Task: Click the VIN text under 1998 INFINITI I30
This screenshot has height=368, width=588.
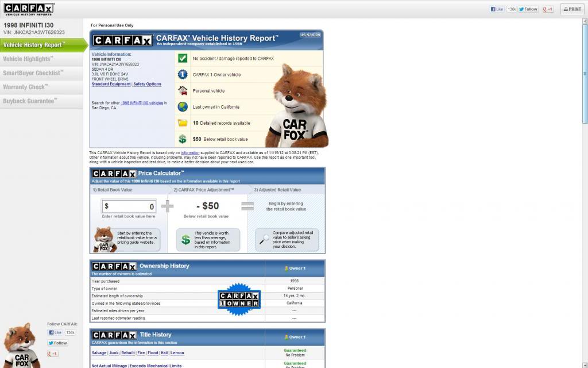Action: [x=34, y=33]
